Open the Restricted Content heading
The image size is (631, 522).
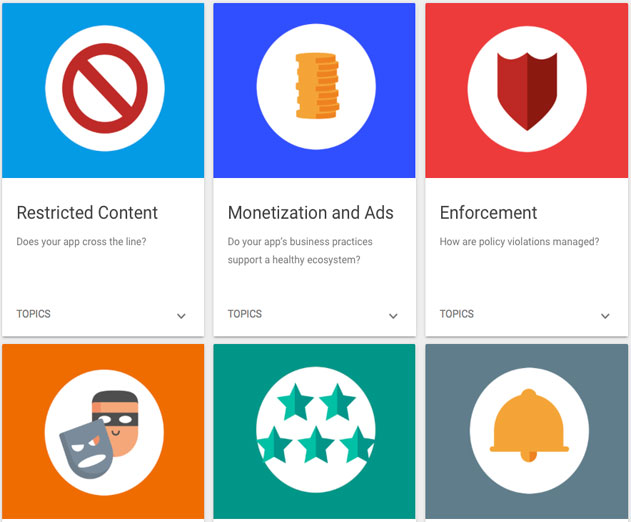pyautogui.click(x=87, y=213)
